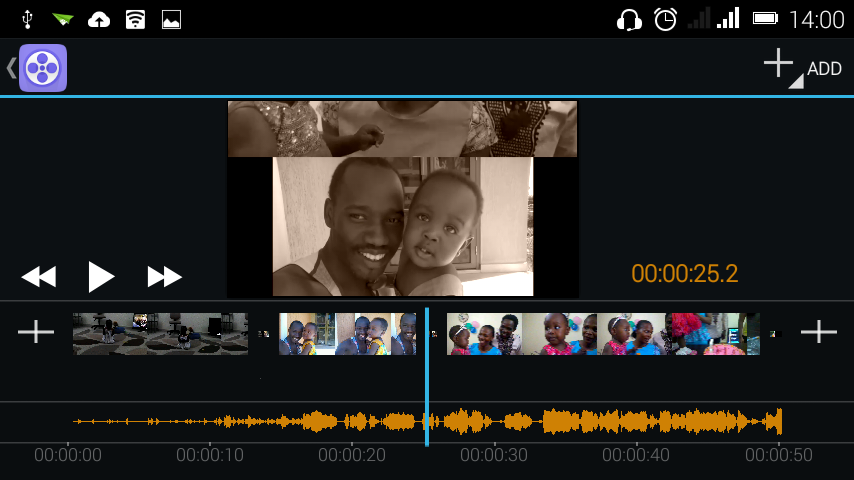Select the orange audio waveform track
854x480 pixels.
point(428,422)
